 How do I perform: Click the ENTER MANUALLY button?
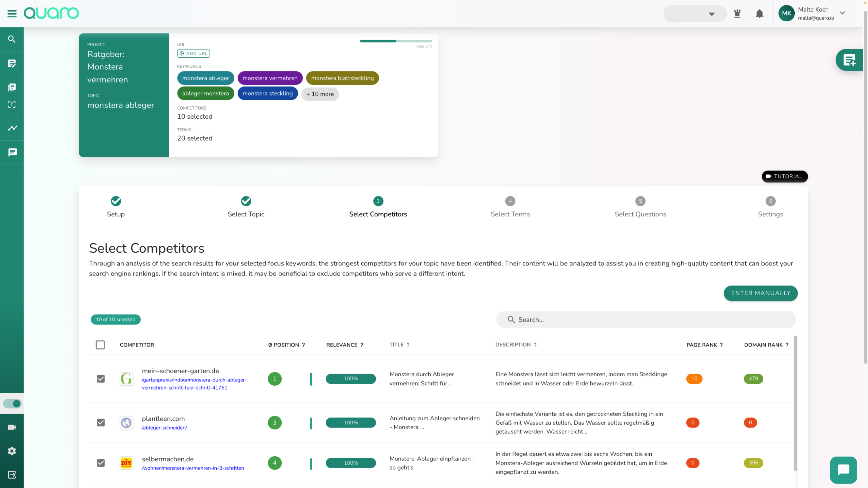click(x=760, y=293)
